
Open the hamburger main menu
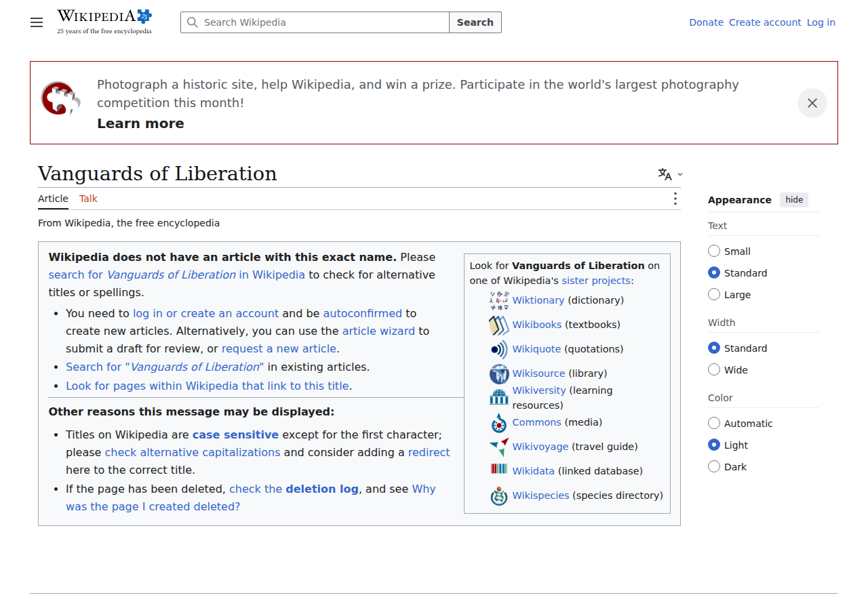[37, 22]
